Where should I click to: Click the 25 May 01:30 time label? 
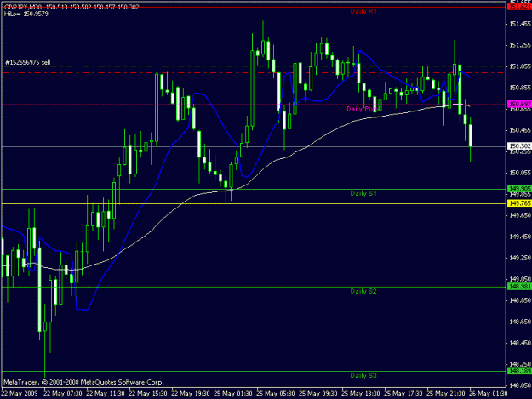(233, 394)
